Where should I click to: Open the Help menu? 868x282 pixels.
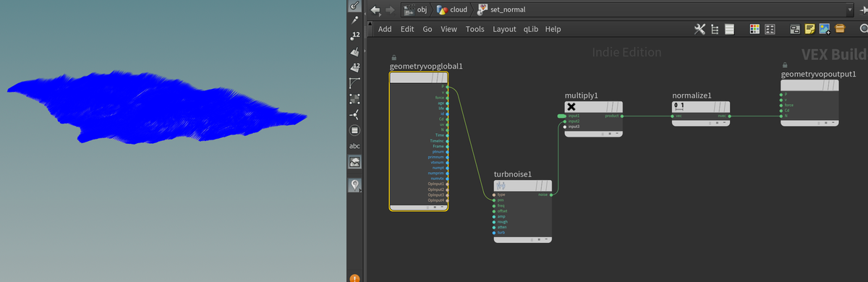(553, 29)
